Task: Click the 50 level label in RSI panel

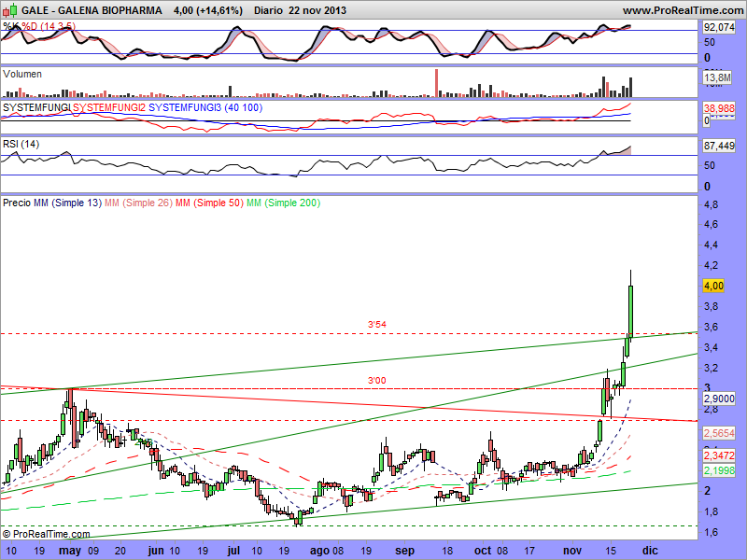Action: (710, 165)
